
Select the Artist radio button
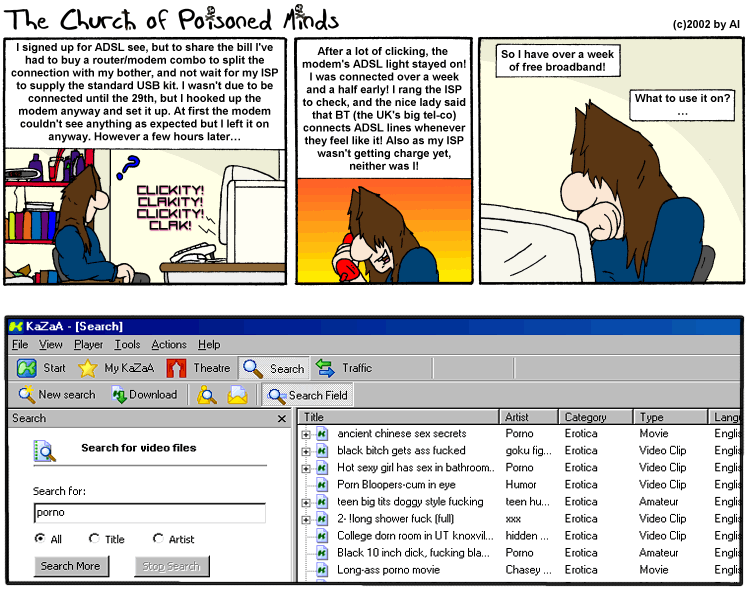click(158, 538)
